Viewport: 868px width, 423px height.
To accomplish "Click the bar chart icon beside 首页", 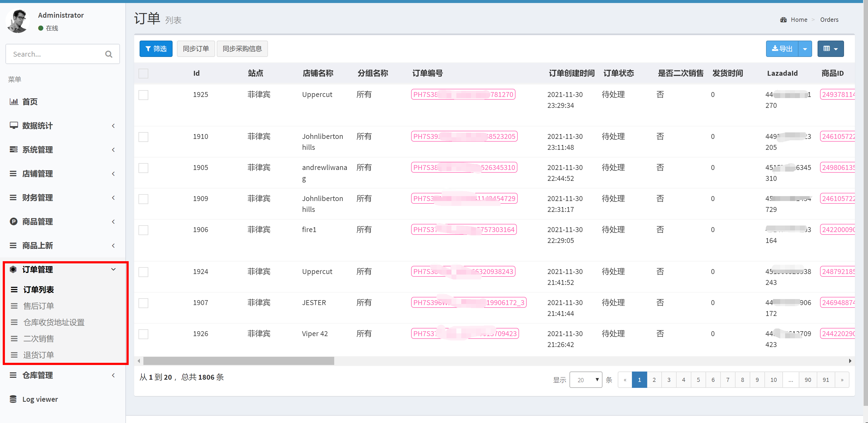I will click(x=13, y=101).
